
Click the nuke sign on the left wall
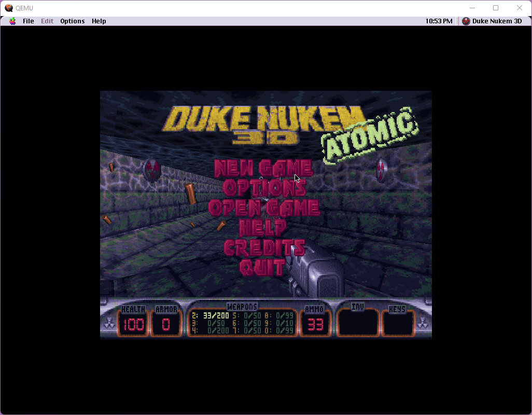151,169
